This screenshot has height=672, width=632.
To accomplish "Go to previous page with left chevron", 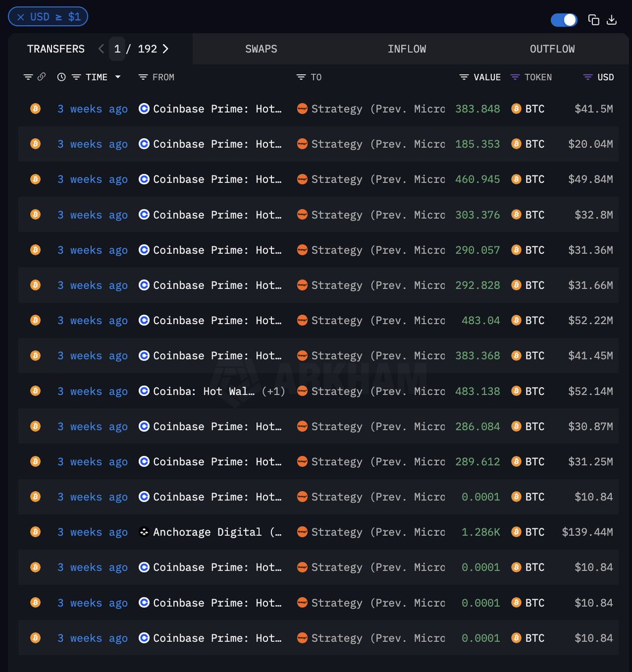I will [x=101, y=49].
